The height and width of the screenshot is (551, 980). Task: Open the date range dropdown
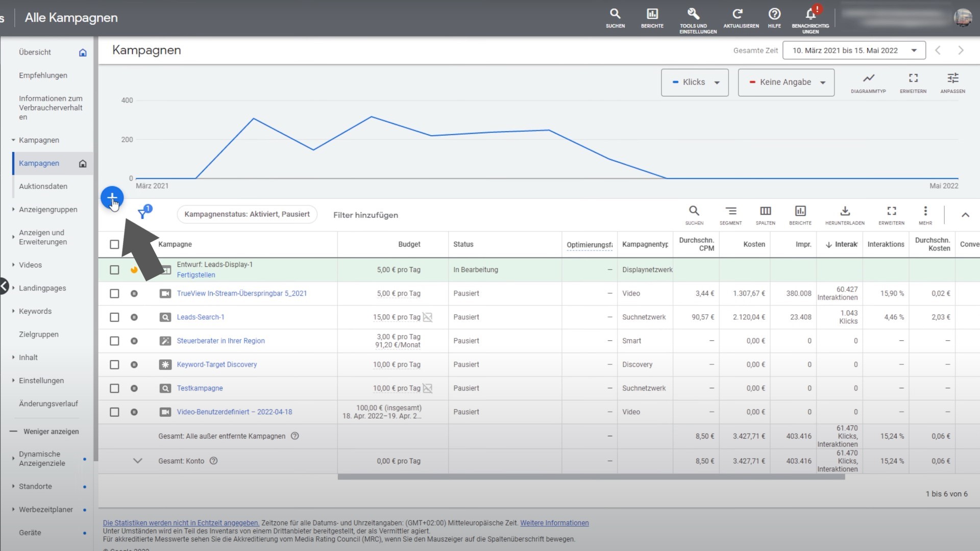(x=854, y=51)
